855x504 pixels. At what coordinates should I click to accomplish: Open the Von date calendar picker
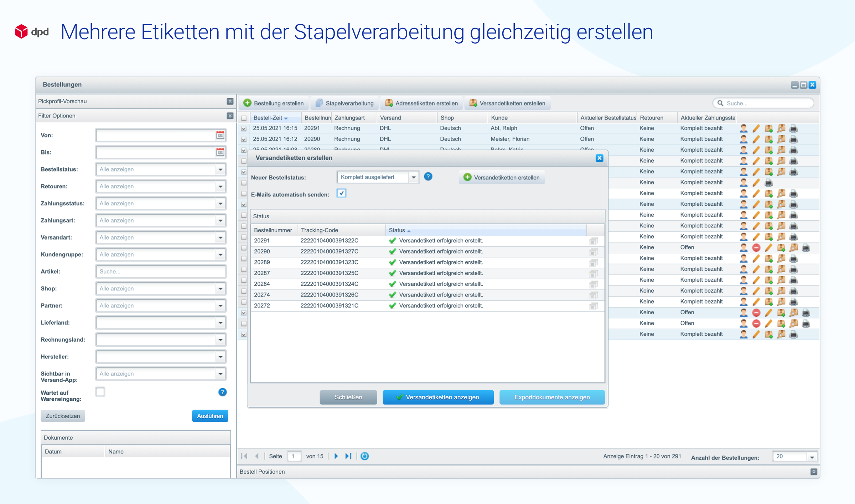[x=220, y=135]
